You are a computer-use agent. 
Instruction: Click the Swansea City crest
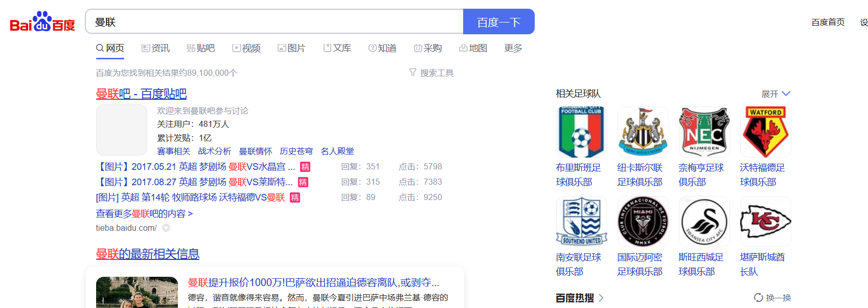tap(704, 222)
